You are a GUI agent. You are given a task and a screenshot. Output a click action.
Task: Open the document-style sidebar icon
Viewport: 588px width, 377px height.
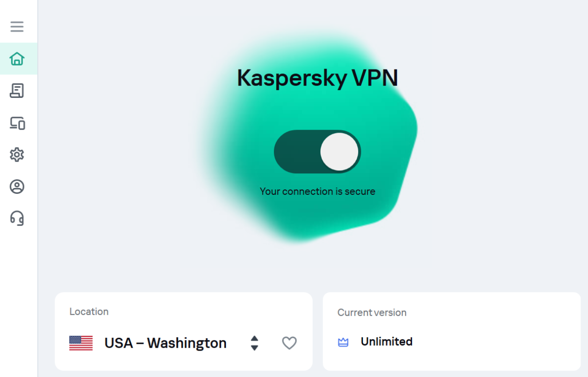[x=17, y=91]
